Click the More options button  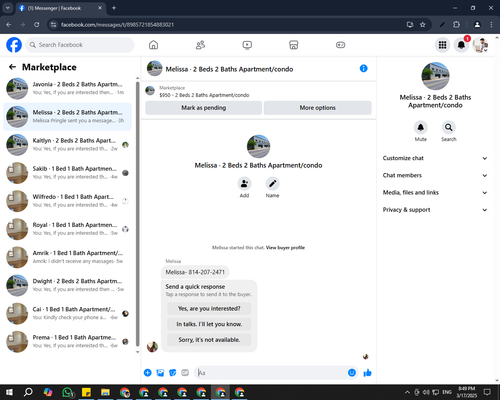pos(317,108)
